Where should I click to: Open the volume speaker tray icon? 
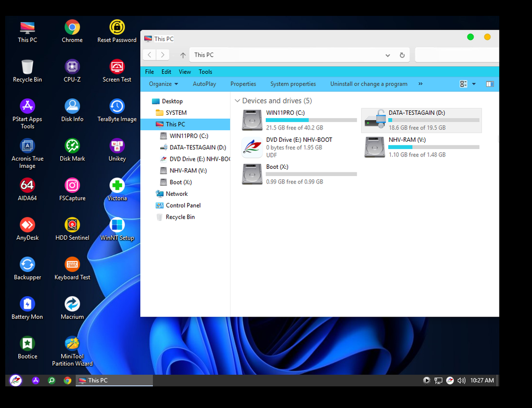(461, 380)
